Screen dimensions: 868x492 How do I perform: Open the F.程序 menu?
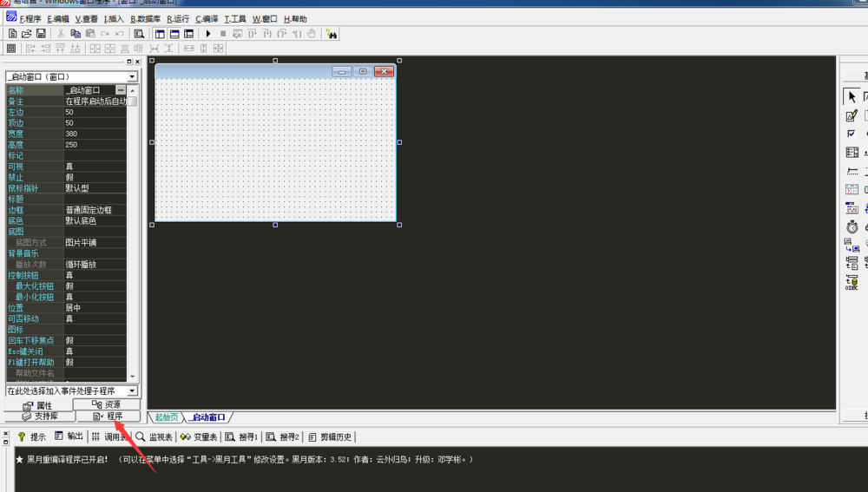(30, 19)
